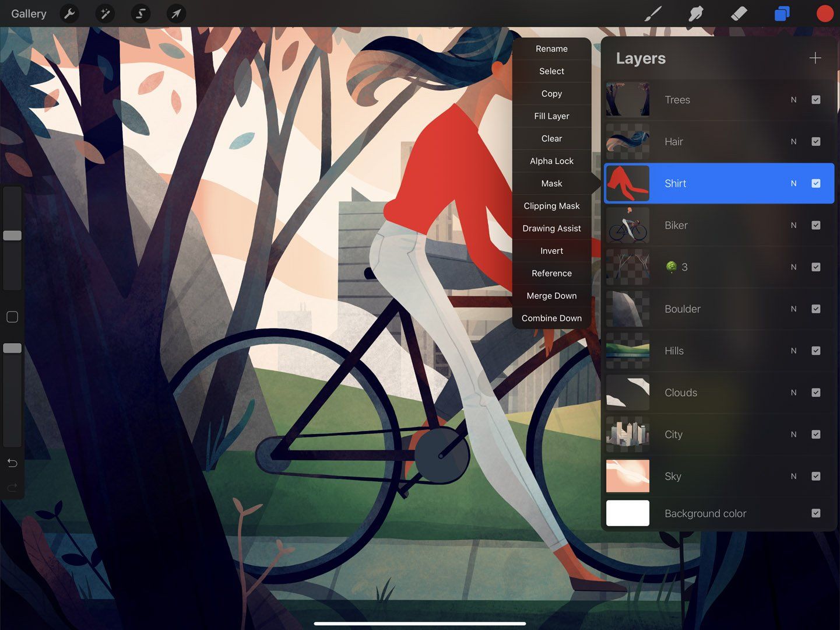Select the Smudge tool
This screenshot has width=840, height=630.
pyautogui.click(x=696, y=13)
